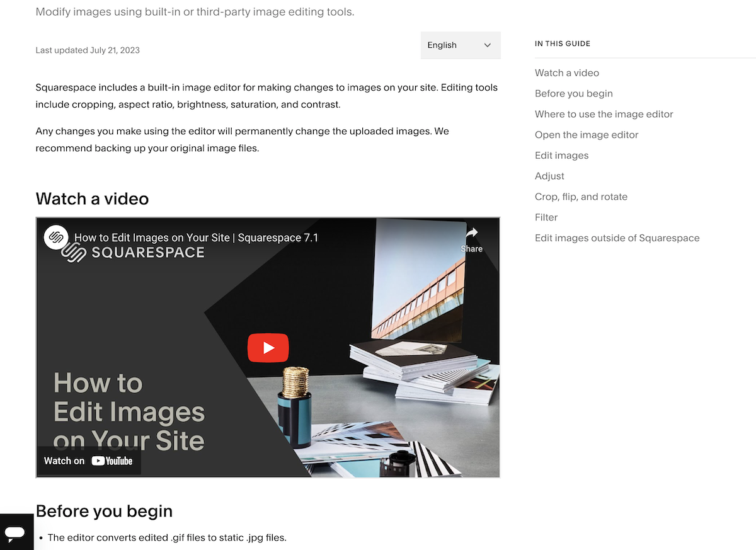This screenshot has width=756, height=550.
Task: Open the English language dropdown
Action: click(461, 45)
